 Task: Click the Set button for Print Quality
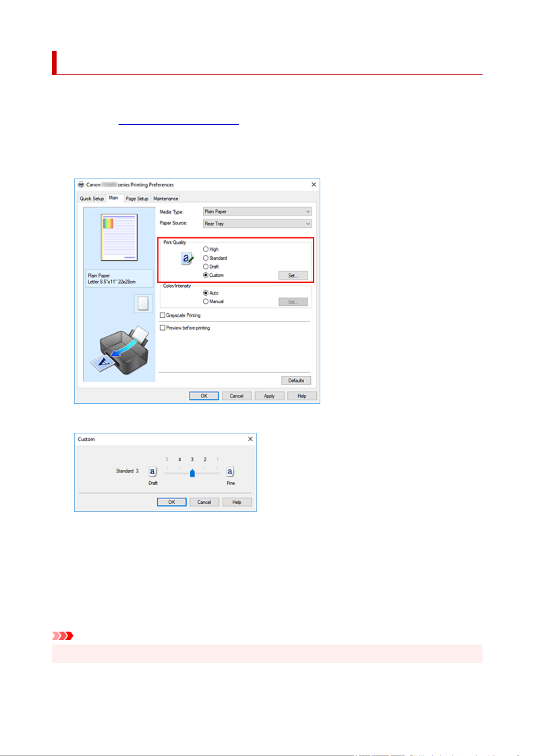pyautogui.click(x=293, y=275)
